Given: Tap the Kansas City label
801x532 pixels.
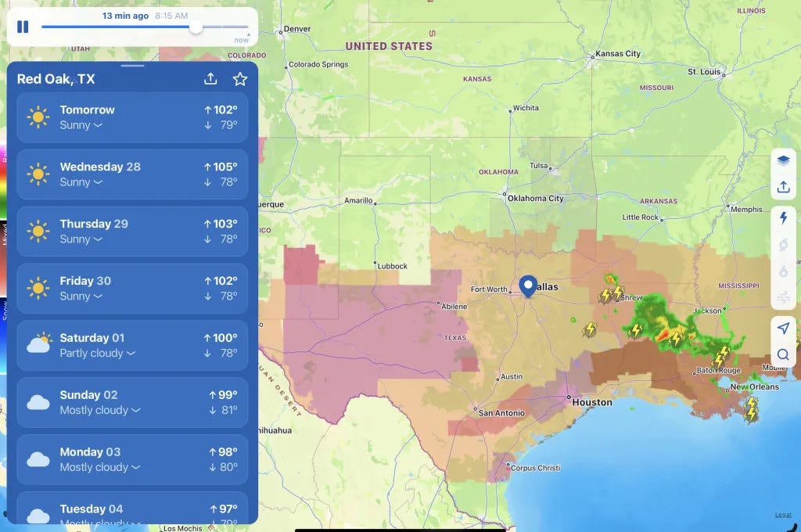Looking at the screenshot, I should pyautogui.click(x=618, y=54).
